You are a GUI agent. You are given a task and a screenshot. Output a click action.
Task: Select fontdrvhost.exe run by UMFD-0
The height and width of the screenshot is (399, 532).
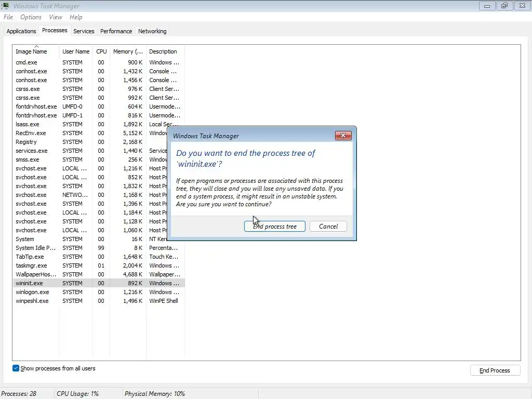99,107
